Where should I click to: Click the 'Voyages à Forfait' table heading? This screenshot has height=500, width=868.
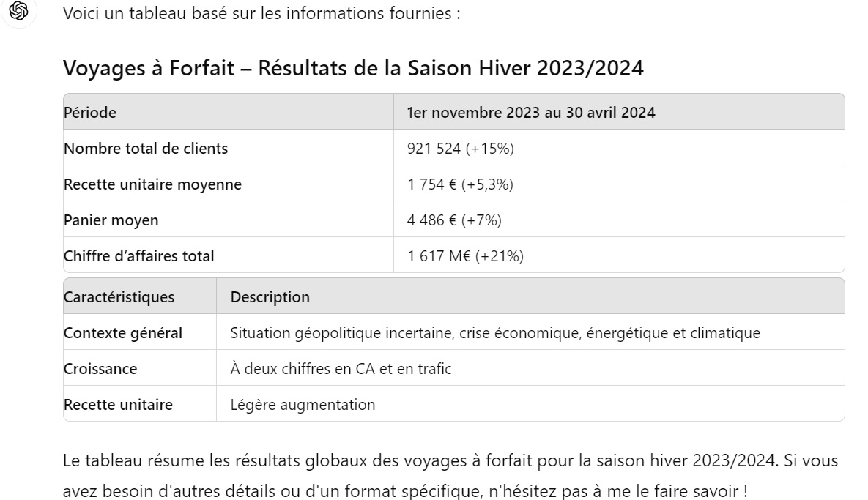353,68
